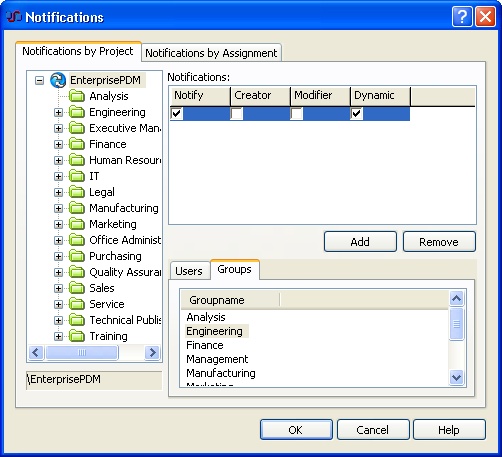Viewport: 502px width, 457px height.
Task: Click the Purchasing folder icon
Action: (x=77, y=256)
